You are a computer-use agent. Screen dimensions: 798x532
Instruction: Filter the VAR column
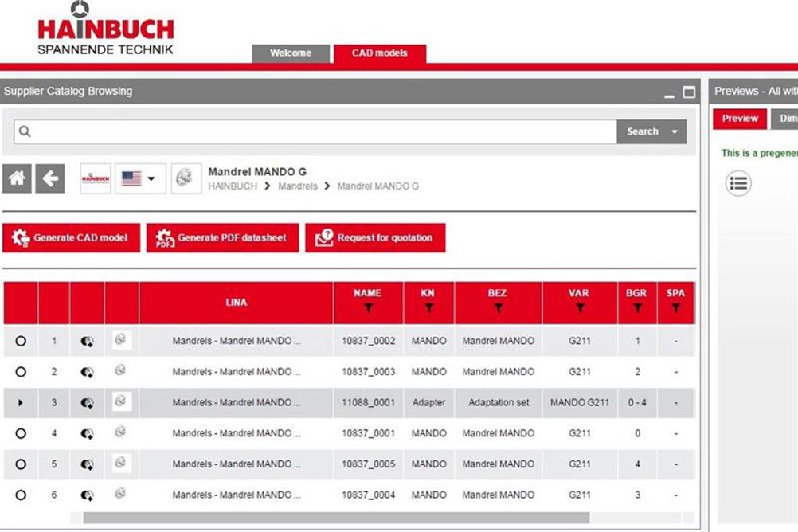[x=580, y=308]
